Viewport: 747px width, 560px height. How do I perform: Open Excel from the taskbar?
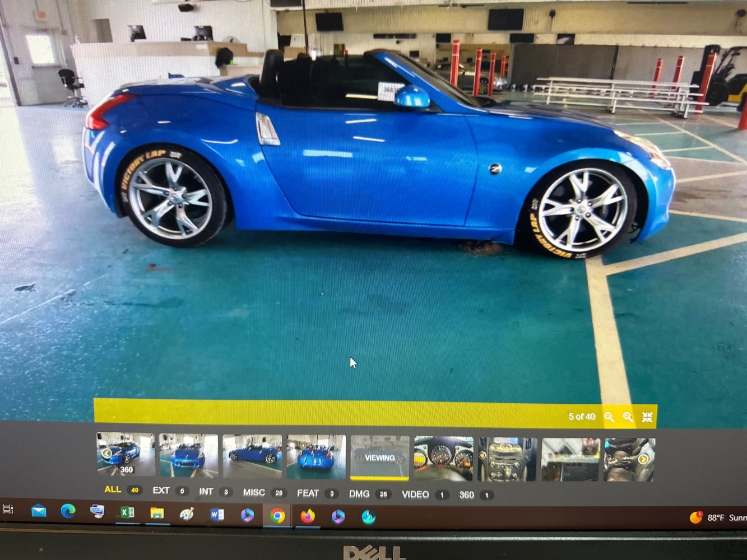click(127, 512)
